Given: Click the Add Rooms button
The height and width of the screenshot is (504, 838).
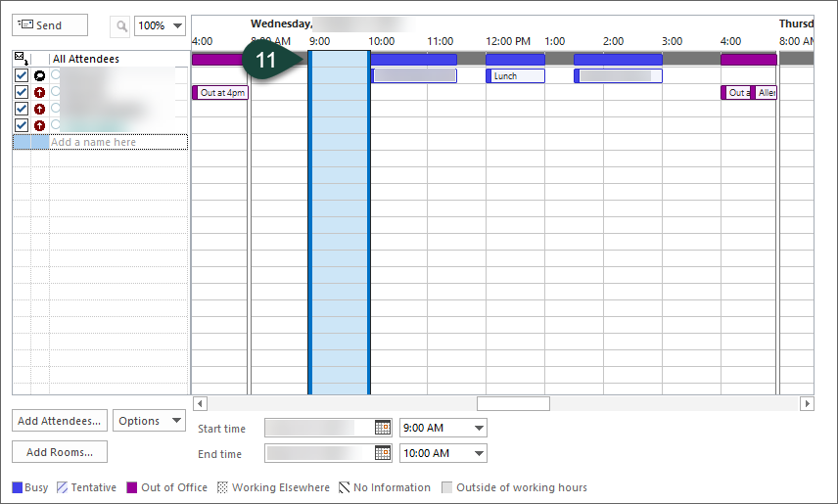Looking at the screenshot, I should coord(59,452).
